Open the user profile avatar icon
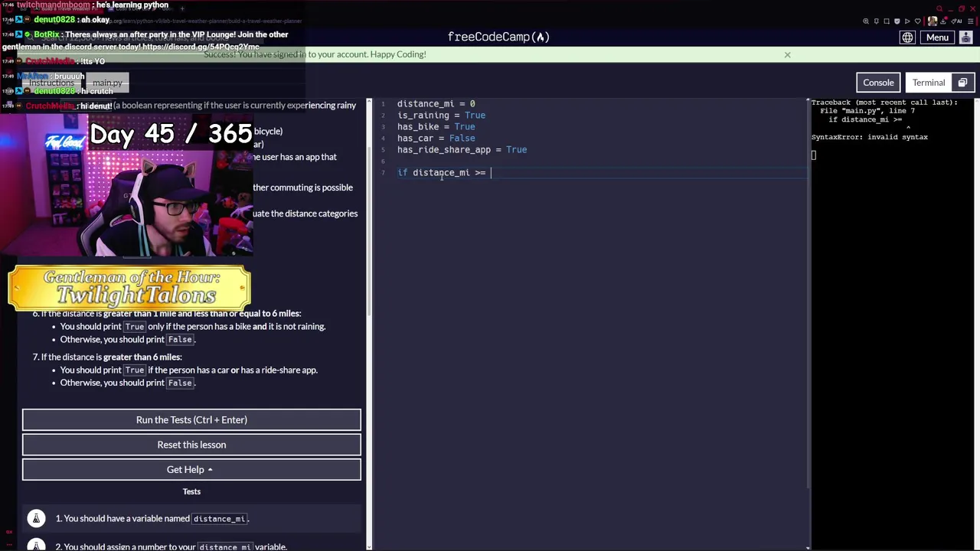The height and width of the screenshot is (551, 980). click(x=967, y=37)
